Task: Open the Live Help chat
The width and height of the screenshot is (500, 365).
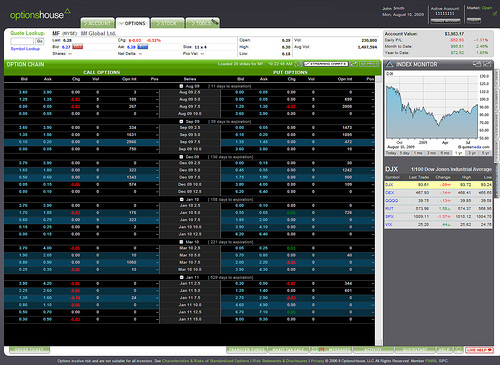Action: pyautogui.click(x=479, y=350)
